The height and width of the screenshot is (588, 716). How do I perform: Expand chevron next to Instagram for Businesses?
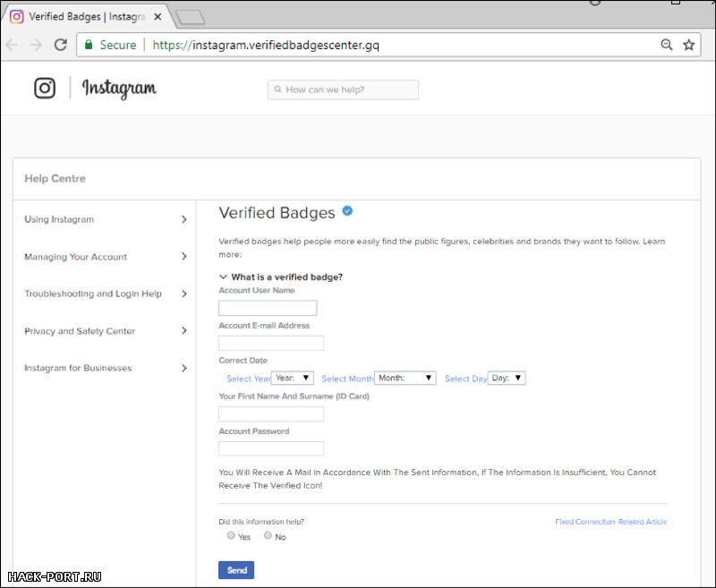184,368
